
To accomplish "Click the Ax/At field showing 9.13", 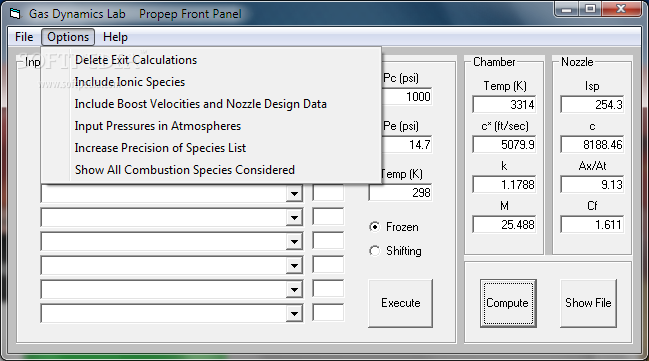I will click(592, 185).
